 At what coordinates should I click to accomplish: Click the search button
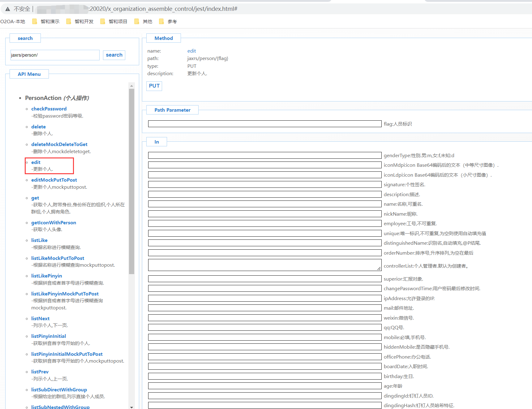click(114, 55)
